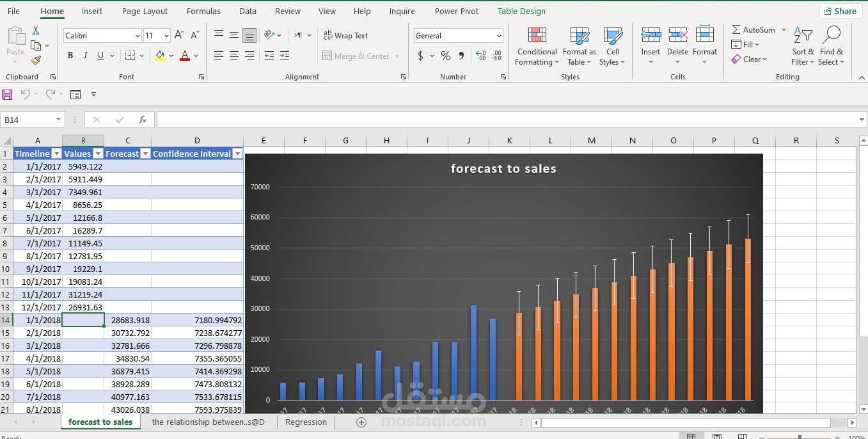Open the font name Calibri dropdown

point(137,36)
